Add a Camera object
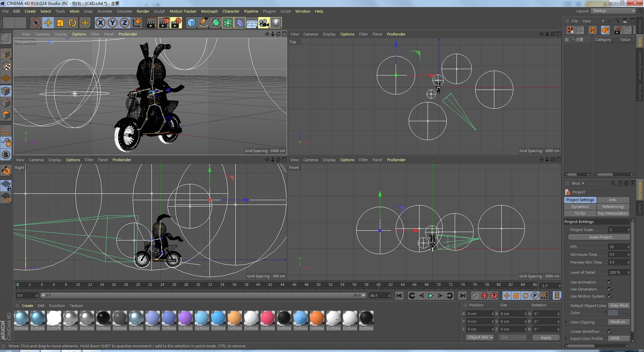The width and height of the screenshot is (644, 352). (264, 23)
